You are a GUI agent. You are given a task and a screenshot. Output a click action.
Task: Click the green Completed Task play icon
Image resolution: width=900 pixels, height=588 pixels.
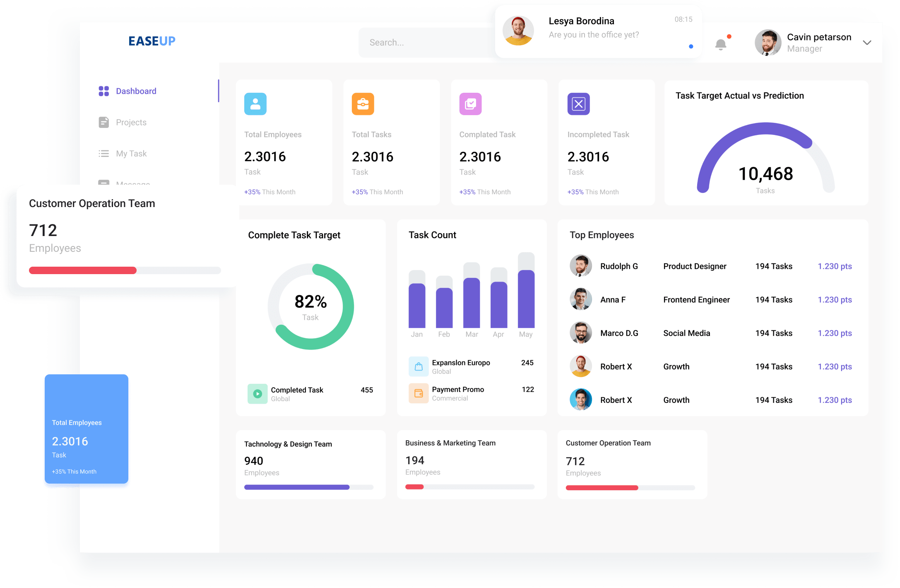click(x=257, y=394)
